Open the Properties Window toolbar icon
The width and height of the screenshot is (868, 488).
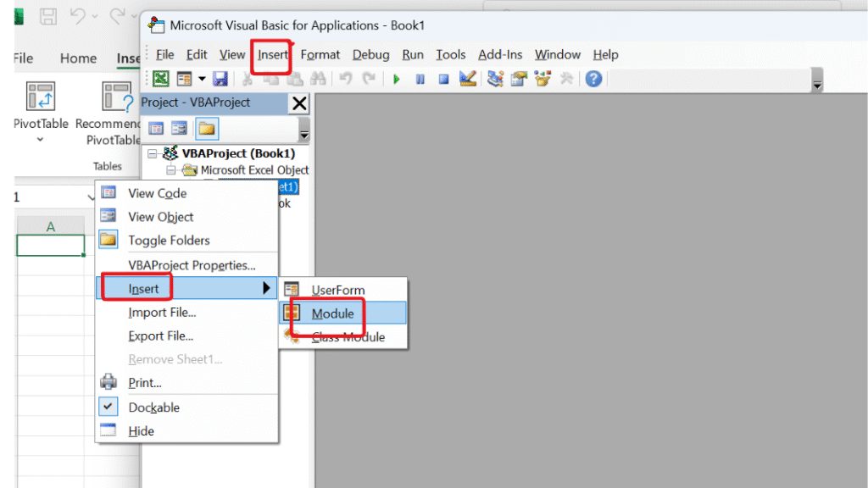tap(519, 79)
